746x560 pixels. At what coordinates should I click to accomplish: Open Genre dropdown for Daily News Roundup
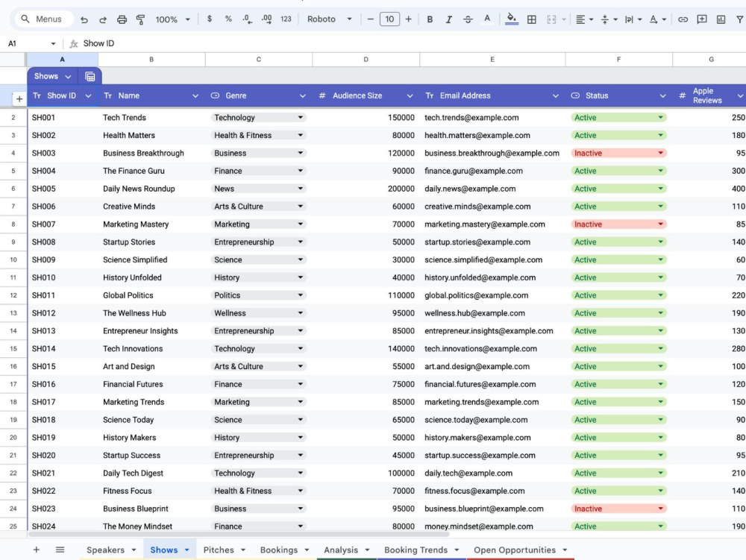coord(300,188)
